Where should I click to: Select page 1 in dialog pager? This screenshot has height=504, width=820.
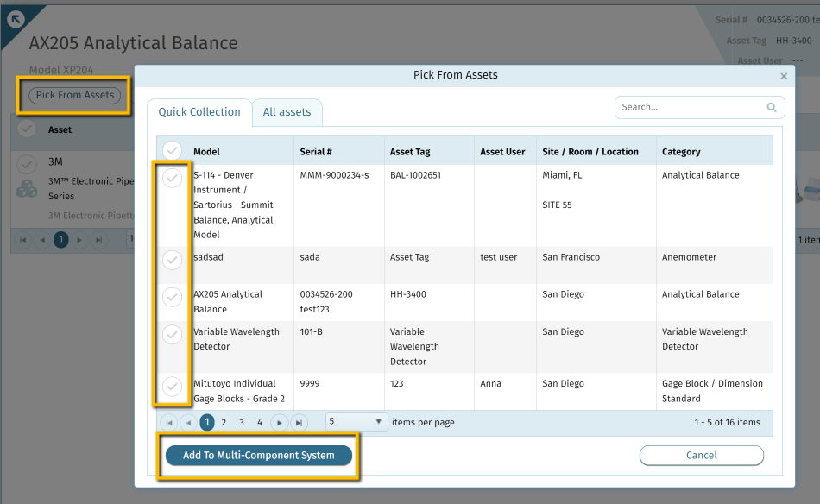click(x=207, y=422)
